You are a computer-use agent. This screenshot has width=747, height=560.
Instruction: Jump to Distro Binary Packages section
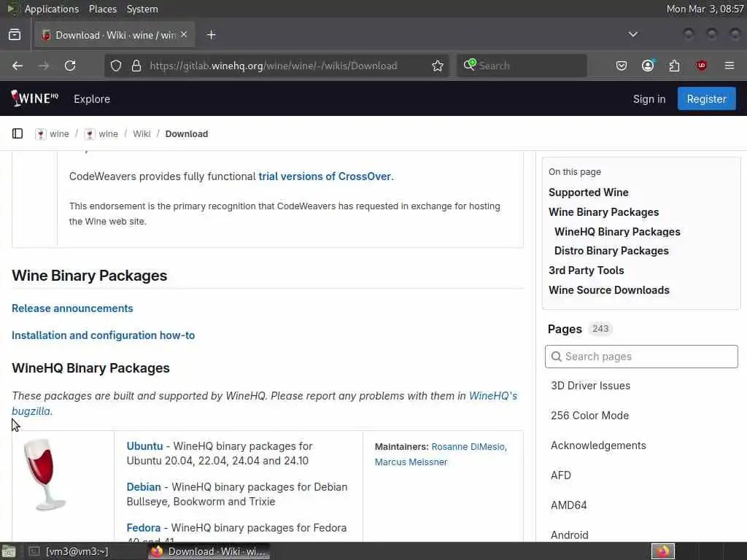611,251
